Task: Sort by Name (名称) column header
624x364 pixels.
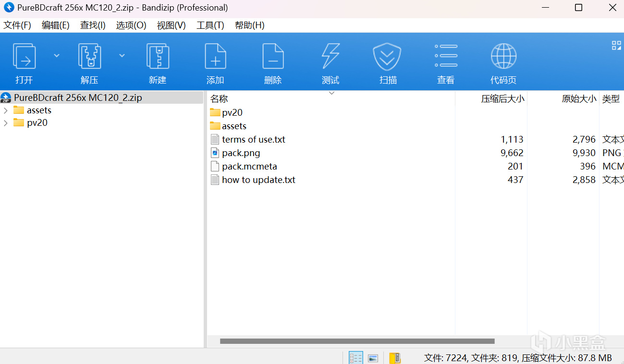Action: pos(219,99)
